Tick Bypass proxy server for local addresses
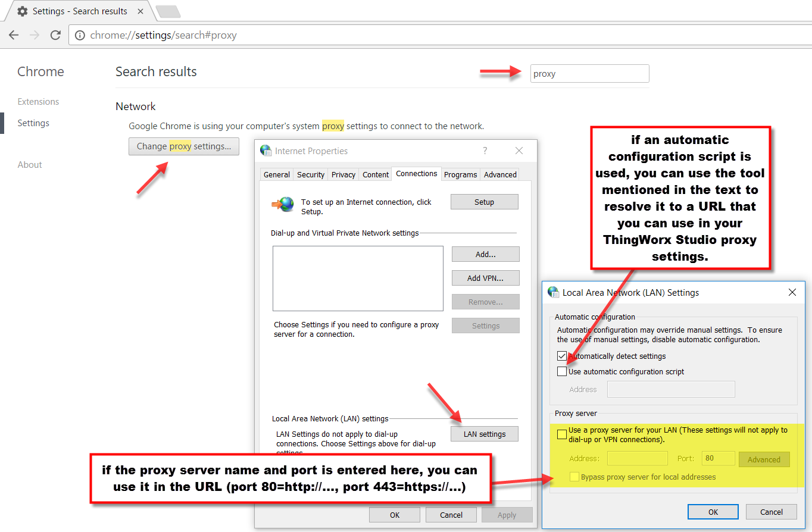Screen dimensions: 812x532 574,477
